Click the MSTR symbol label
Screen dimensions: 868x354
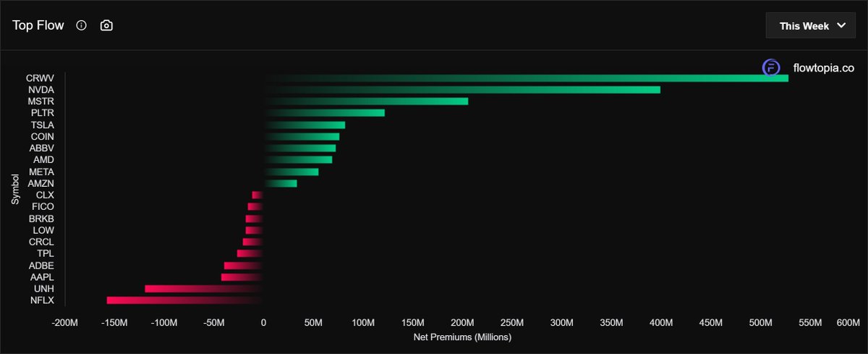(x=41, y=101)
